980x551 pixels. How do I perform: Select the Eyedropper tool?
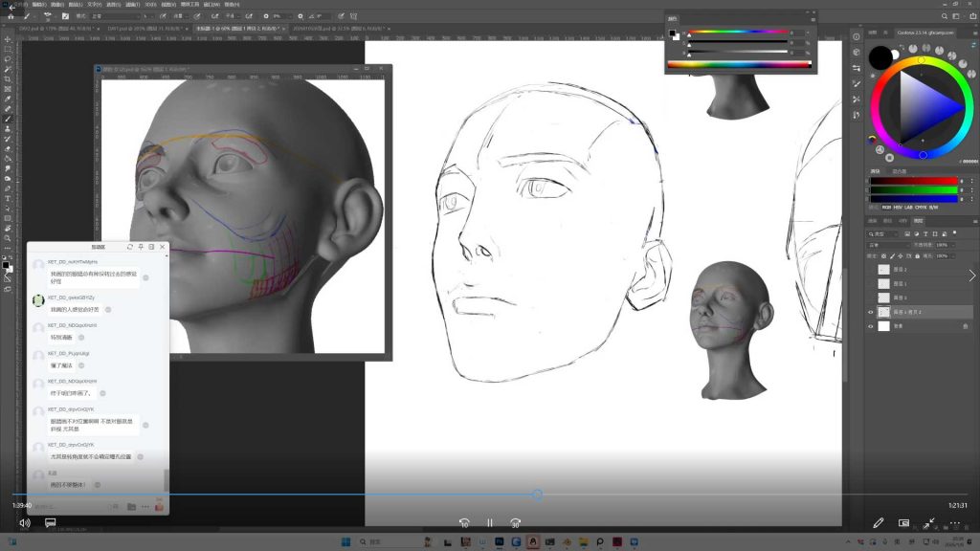point(8,99)
